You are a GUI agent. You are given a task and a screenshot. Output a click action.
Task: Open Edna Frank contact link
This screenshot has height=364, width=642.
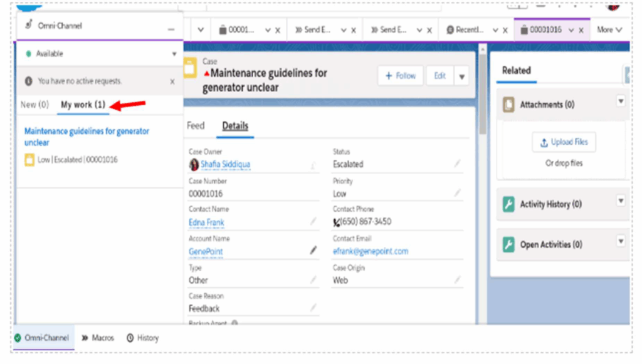206,222
